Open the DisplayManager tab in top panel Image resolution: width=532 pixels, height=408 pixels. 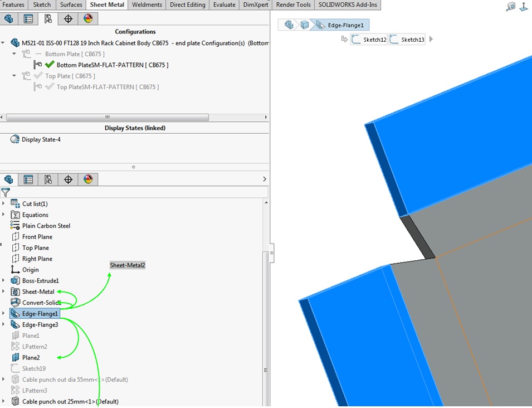pos(88,18)
